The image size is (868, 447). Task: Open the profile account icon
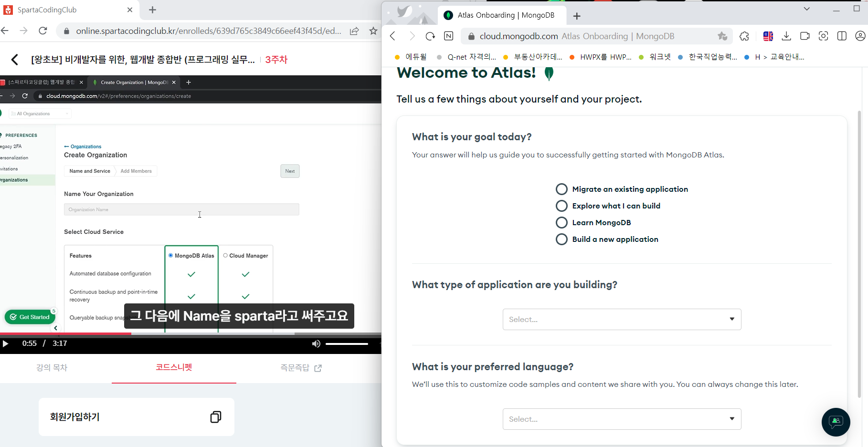click(x=860, y=36)
